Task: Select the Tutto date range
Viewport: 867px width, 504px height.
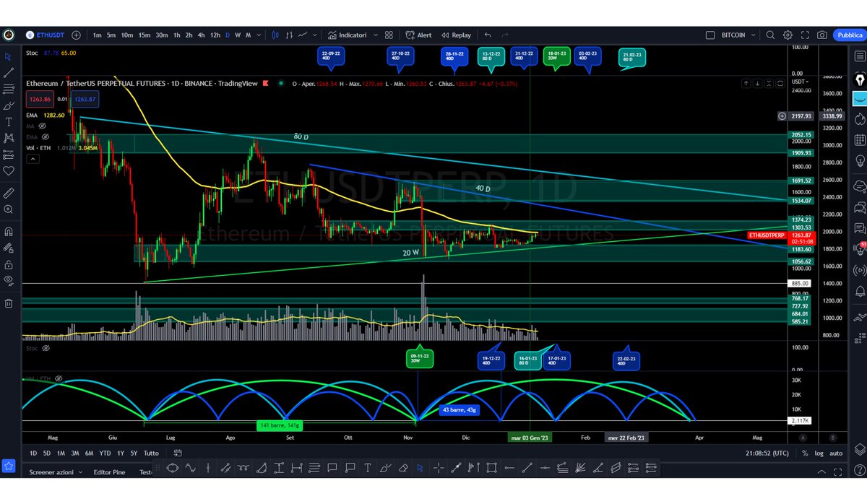Action: (151, 453)
